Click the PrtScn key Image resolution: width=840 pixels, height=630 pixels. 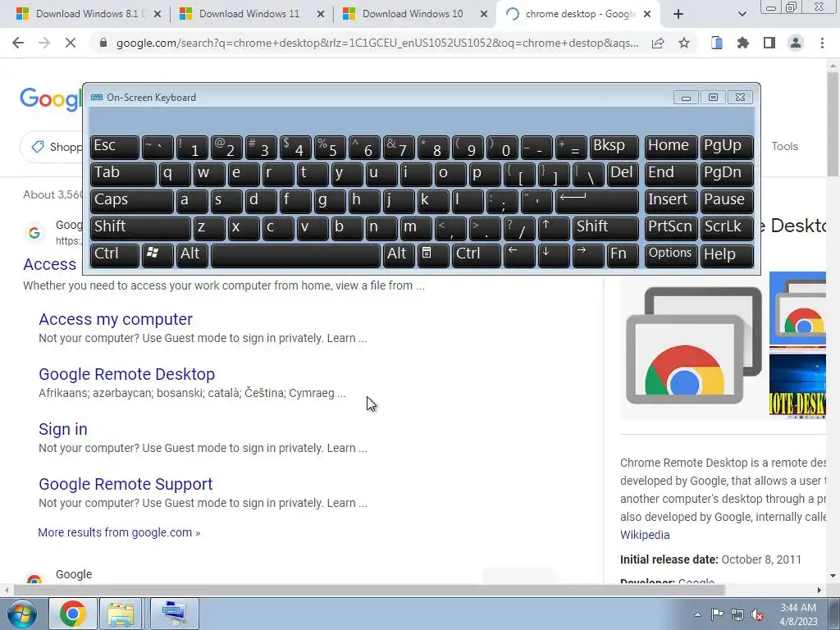(x=671, y=228)
